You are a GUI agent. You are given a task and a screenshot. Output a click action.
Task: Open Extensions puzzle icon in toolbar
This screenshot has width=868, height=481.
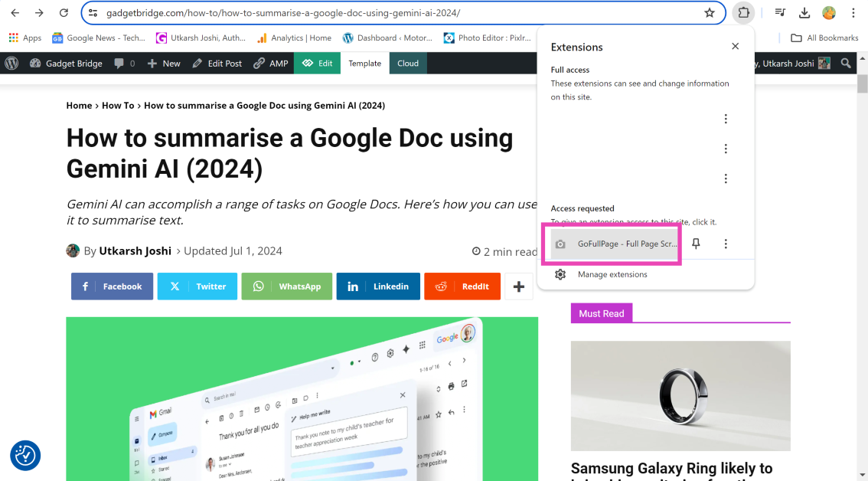(743, 13)
